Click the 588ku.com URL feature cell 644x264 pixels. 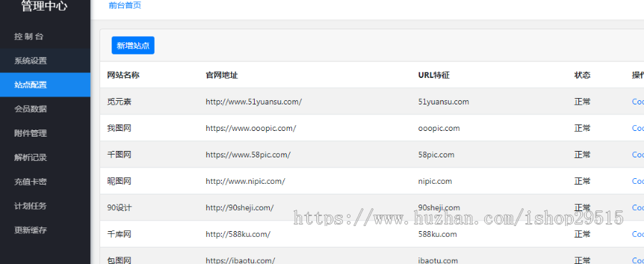pos(437,234)
